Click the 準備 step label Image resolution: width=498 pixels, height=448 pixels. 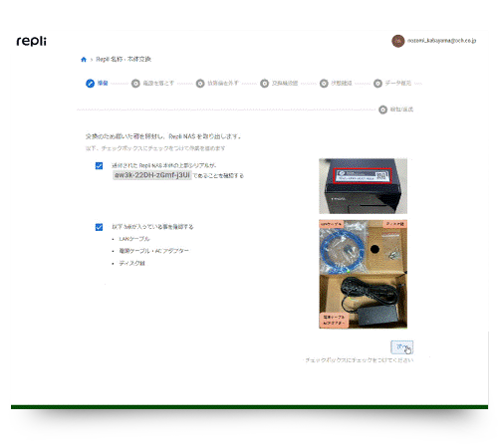[103, 83]
